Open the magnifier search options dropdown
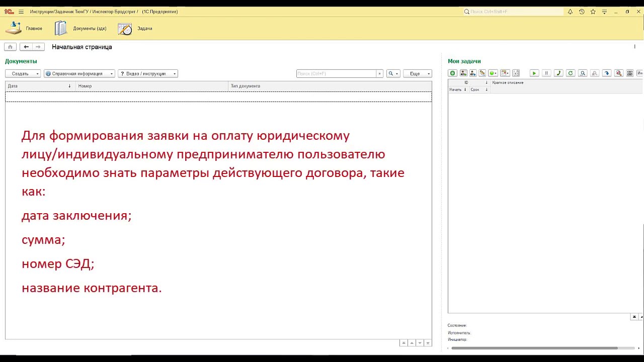This screenshot has height=362, width=644. coord(393,73)
